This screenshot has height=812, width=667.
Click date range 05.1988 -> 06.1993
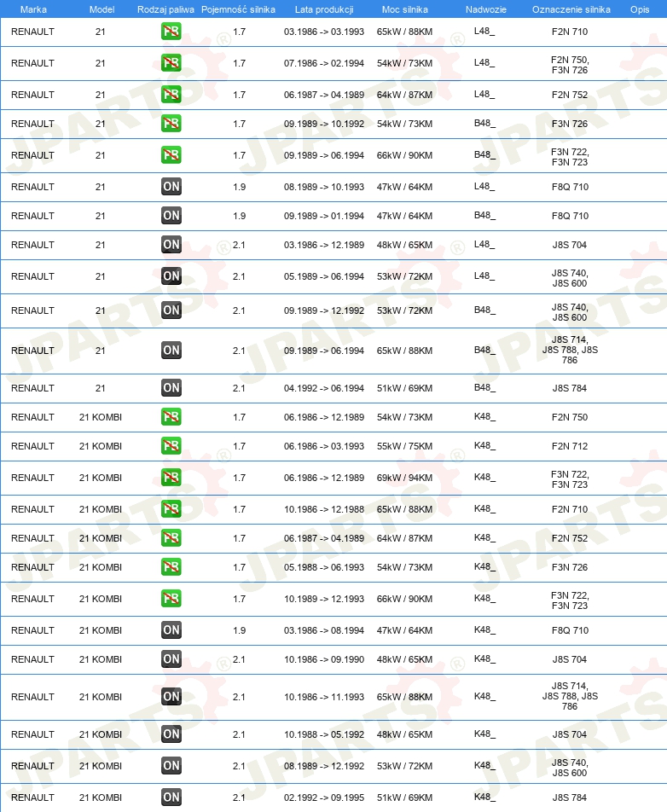[323, 567]
